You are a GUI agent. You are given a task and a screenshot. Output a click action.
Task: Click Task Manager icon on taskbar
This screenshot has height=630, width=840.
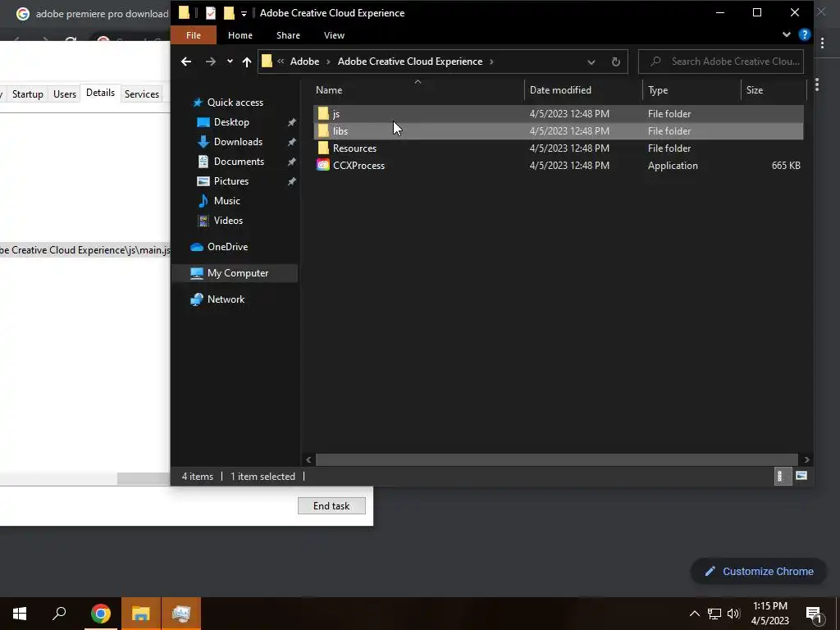181,614
